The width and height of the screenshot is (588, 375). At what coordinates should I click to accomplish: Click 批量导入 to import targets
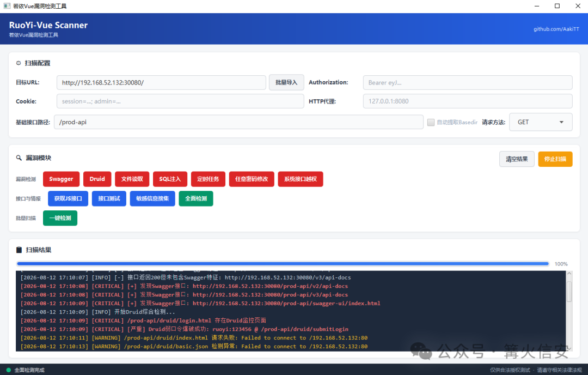click(x=286, y=83)
